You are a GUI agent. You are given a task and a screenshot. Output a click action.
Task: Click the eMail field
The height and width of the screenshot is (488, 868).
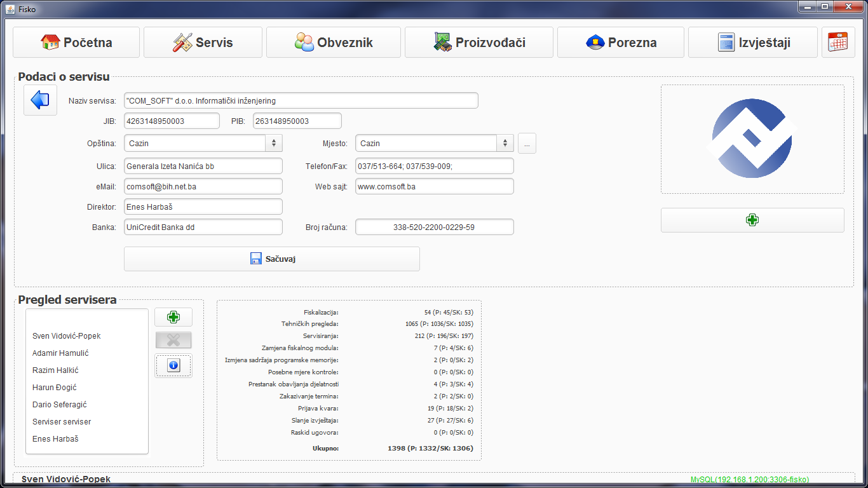pyautogui.click(x=203, y=186)
